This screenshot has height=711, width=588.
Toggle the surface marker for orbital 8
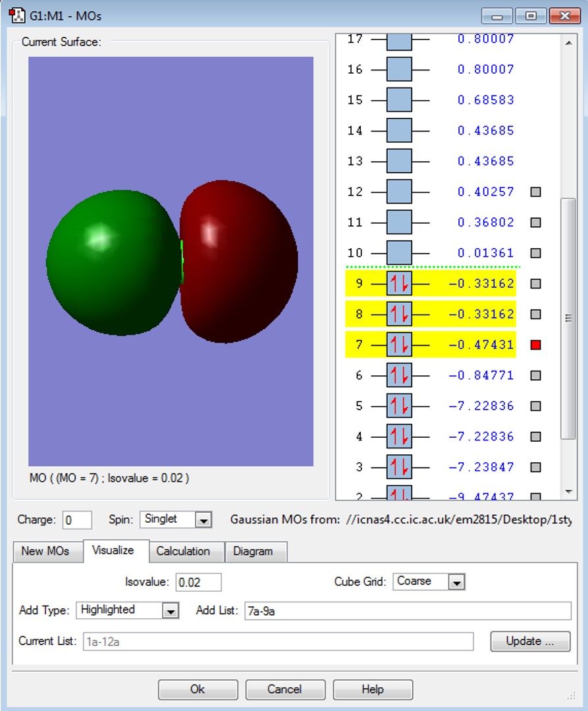click(x=535, y=314)
